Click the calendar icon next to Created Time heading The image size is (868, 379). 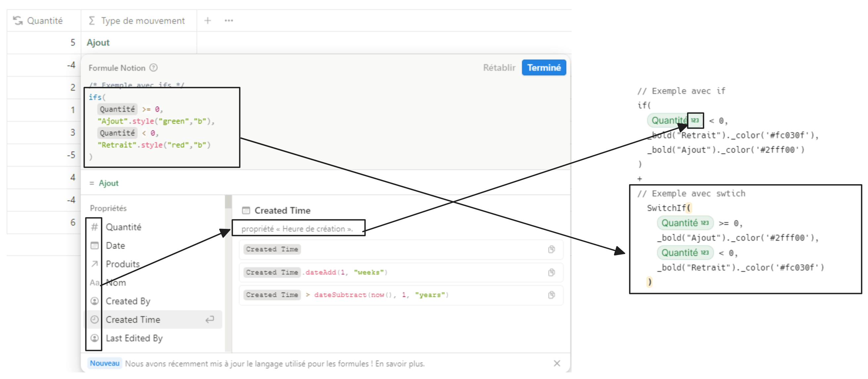point(246,210)
